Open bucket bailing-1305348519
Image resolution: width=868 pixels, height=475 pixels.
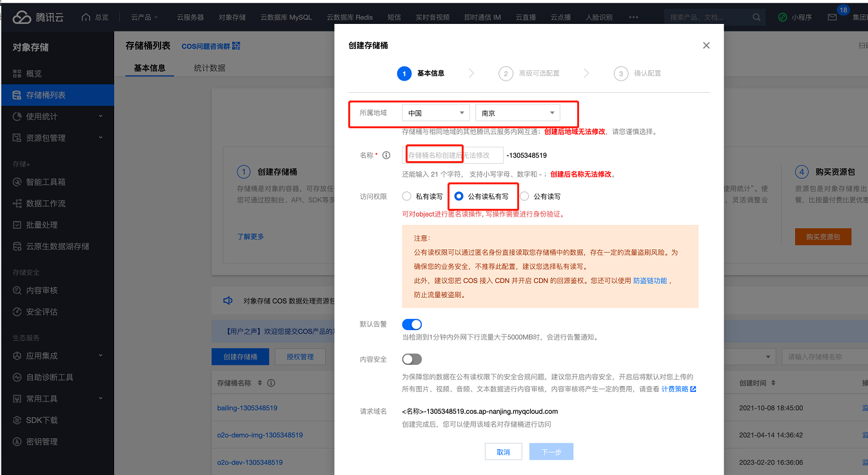tap(248, 408)
